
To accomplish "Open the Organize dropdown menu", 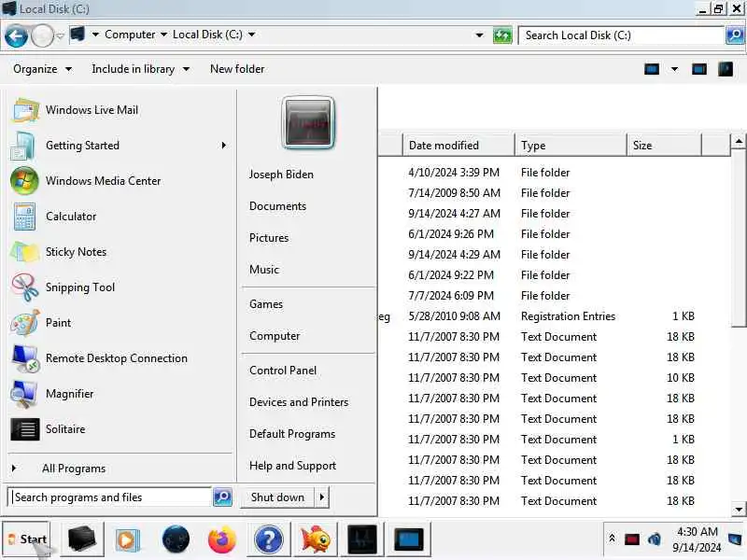I will (x=42, y=69).
